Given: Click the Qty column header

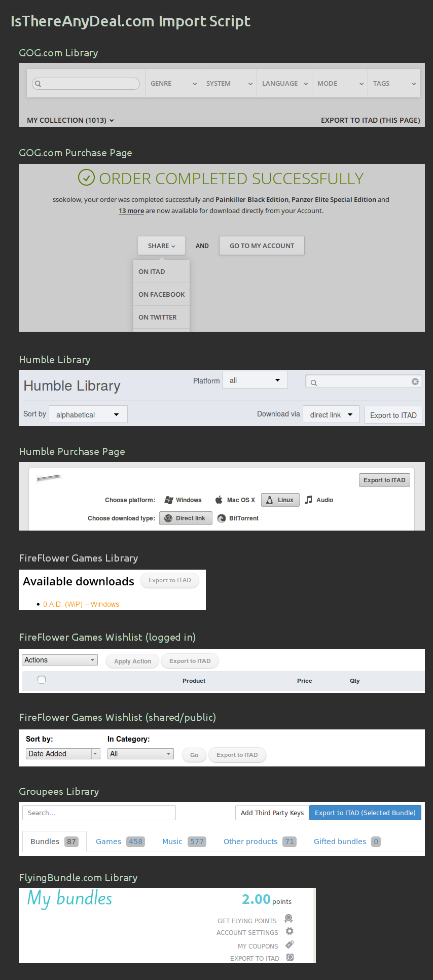Looking at the screenshot, I should click(354, 681).
